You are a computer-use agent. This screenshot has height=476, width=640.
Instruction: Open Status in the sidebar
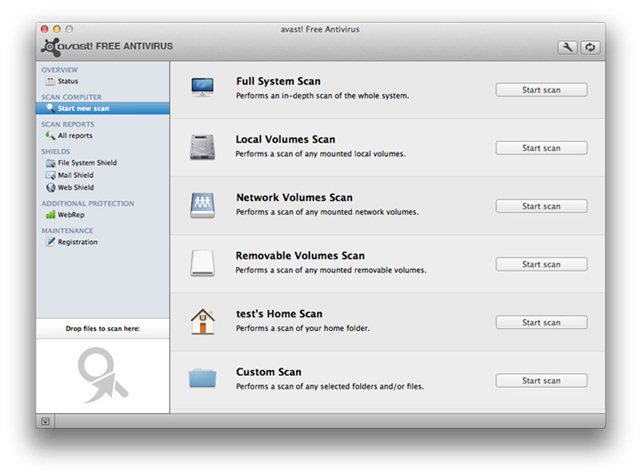[67, 81]
